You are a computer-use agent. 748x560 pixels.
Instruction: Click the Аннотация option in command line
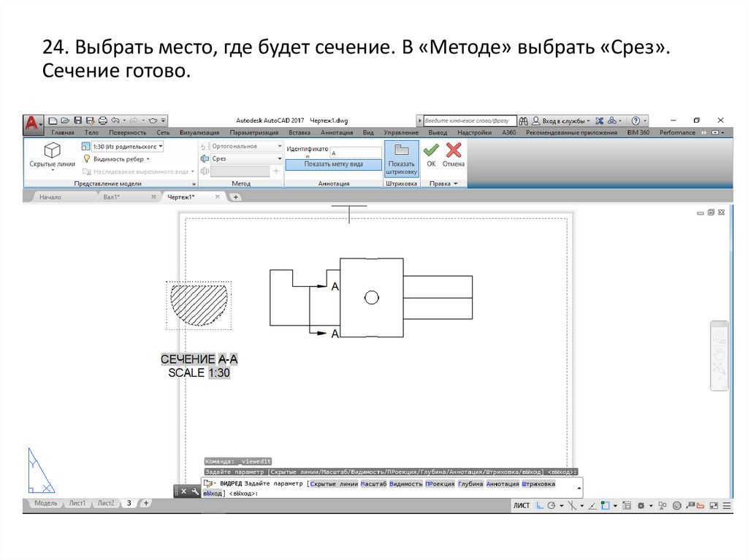(x=503, y=483)
